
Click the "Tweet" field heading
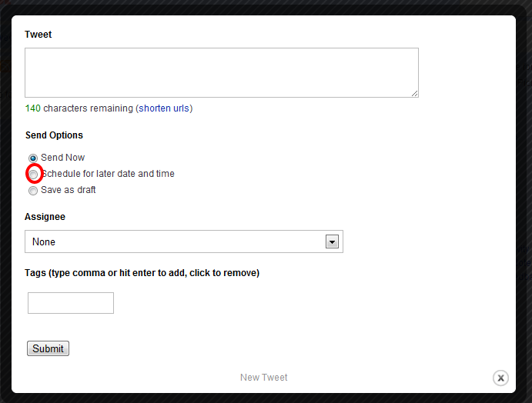(38, 35)
